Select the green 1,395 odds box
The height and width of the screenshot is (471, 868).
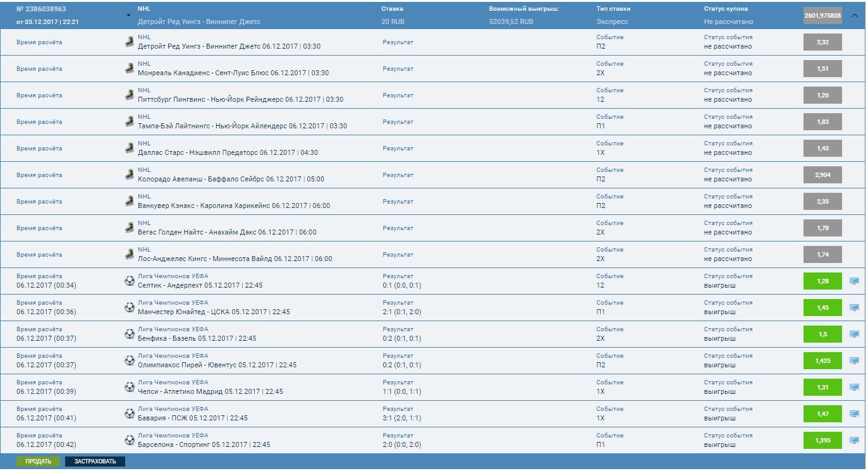(x=822, y=439)
